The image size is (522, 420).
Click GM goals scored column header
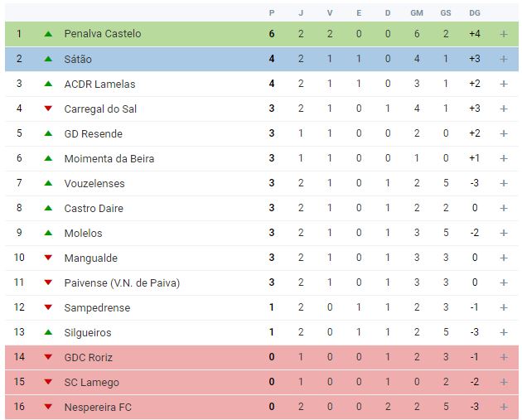pos(417,12)
